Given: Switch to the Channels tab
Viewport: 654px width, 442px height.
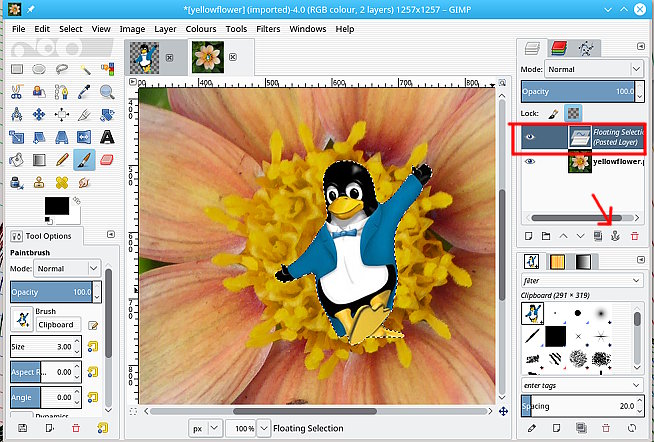Looking at the screenshot, I should point(558,48).
